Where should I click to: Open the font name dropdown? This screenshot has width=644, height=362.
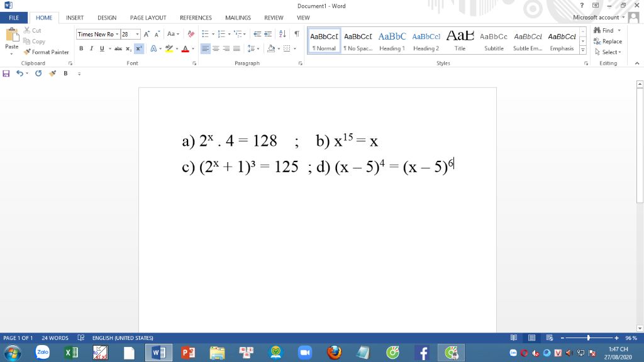point(117,34)
